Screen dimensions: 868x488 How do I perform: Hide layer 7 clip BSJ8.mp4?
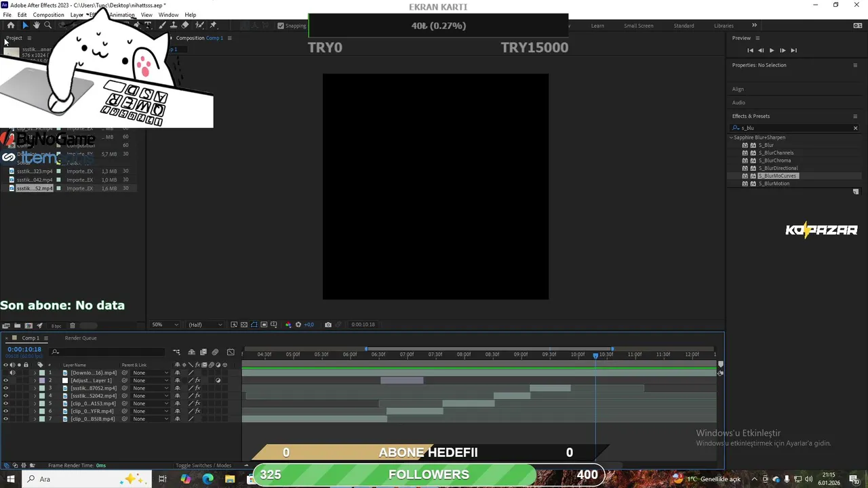[x=5, y=419]
